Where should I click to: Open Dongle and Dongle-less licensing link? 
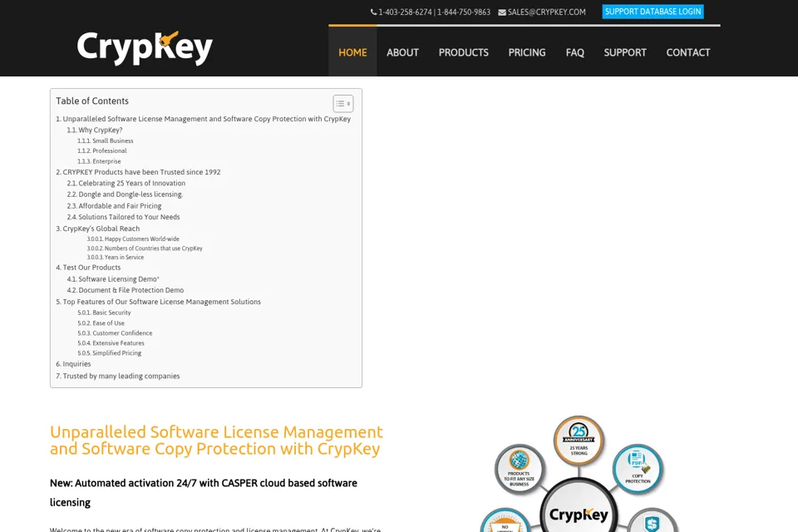coord(125,195)
